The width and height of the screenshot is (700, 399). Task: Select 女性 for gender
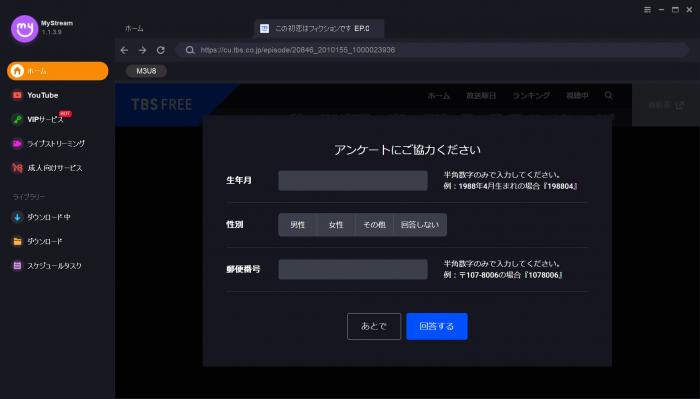tap(336, 225)
